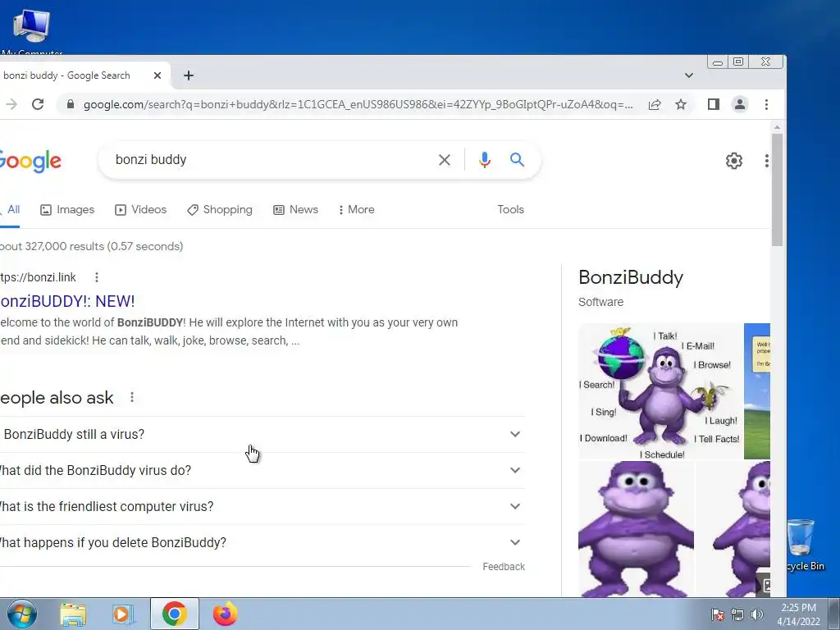Viewport: 840px width, 630px height.
Task: Share this page using the share icon
Action: pyautogui.click(x=655, y=104)
